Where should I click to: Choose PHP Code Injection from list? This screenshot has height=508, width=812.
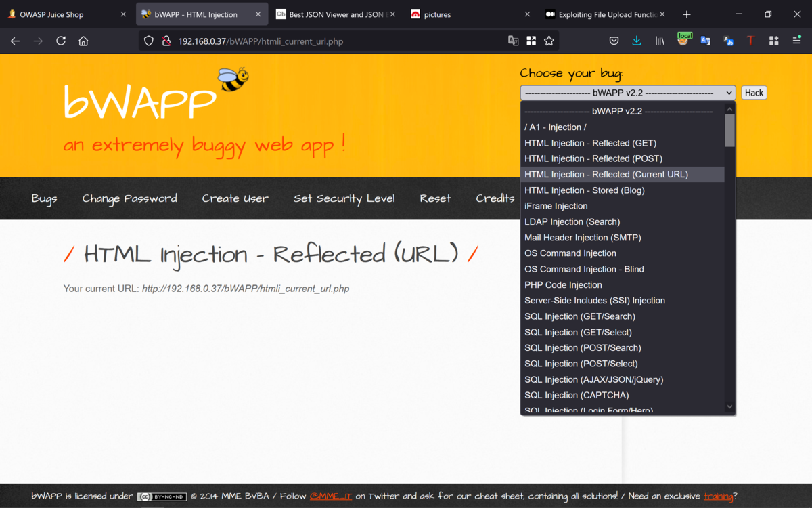(623, 285)
